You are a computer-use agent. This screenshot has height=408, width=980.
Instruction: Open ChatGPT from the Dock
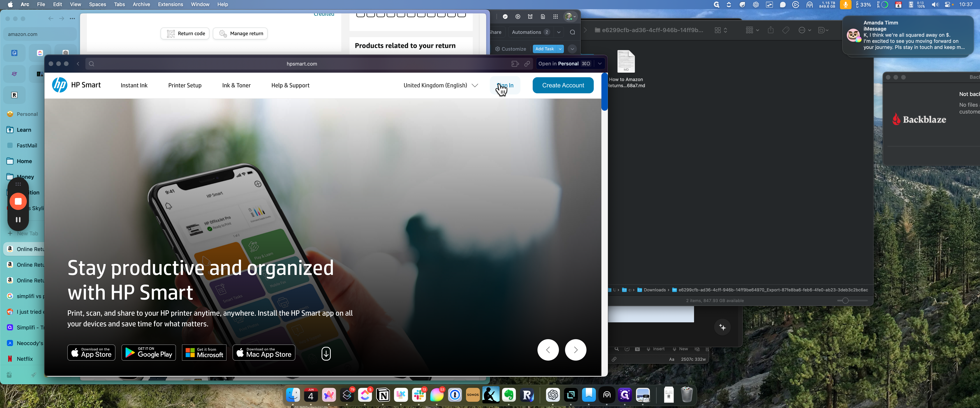[x=553, y=395]
